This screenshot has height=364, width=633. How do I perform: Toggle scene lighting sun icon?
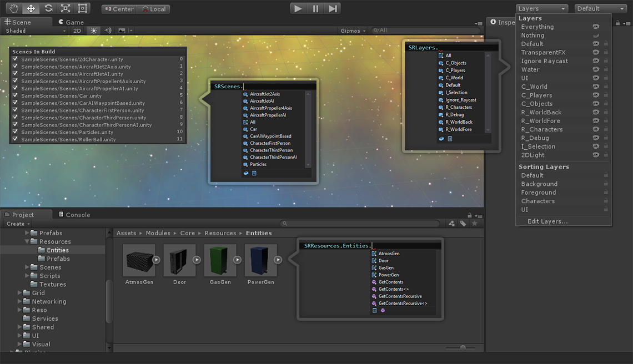click(x=94, y=31)
